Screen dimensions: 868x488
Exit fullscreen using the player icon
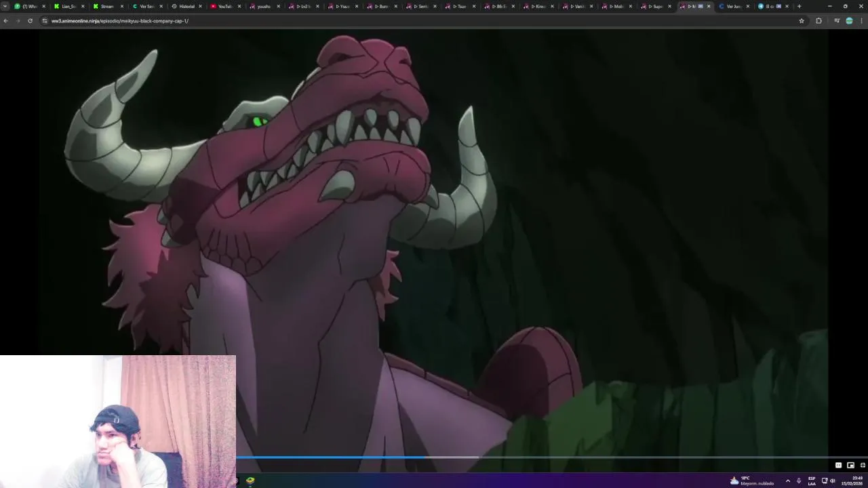[x=863, y=465]
